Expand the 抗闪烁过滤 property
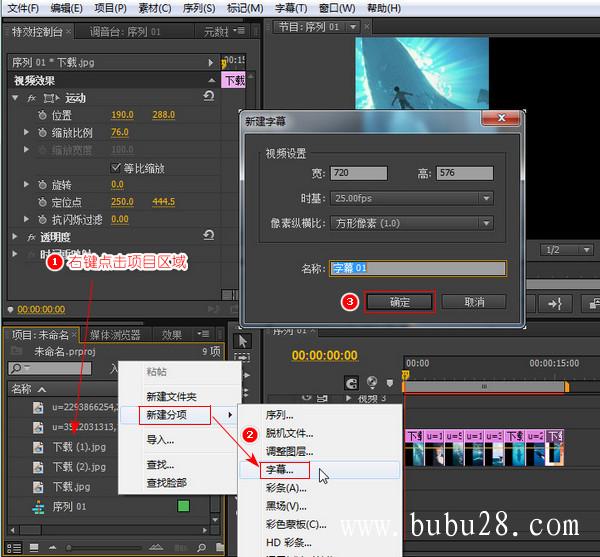This screenshot has width=600, height=557. 26,219
